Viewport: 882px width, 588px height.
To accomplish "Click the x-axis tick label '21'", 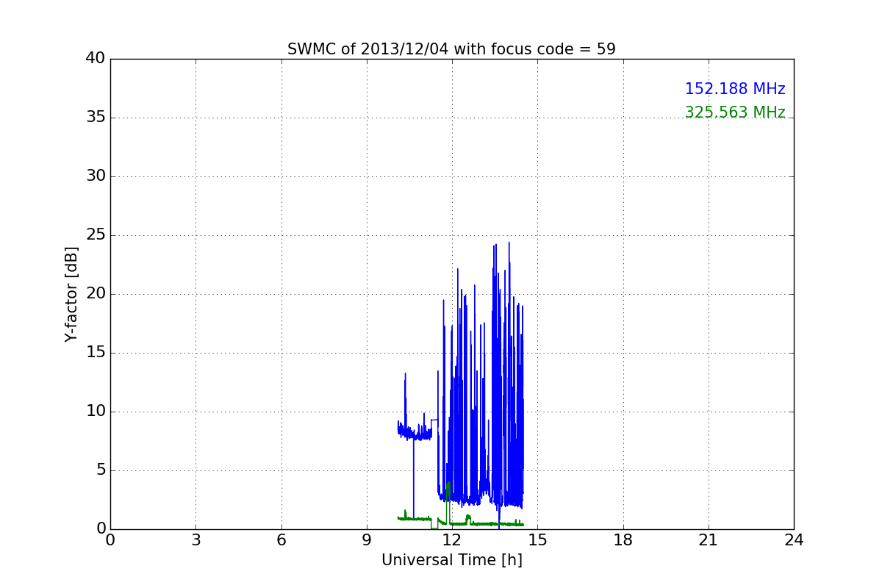I will [709, 540].
